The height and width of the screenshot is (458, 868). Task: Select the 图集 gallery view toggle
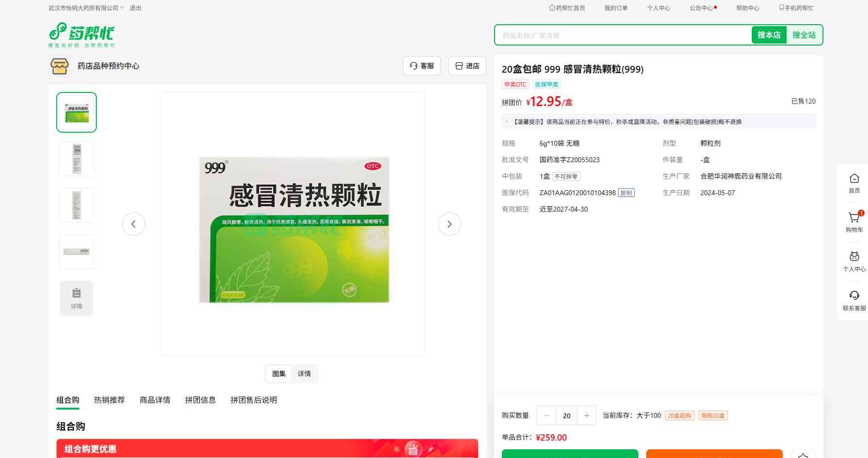pos(279,374)
